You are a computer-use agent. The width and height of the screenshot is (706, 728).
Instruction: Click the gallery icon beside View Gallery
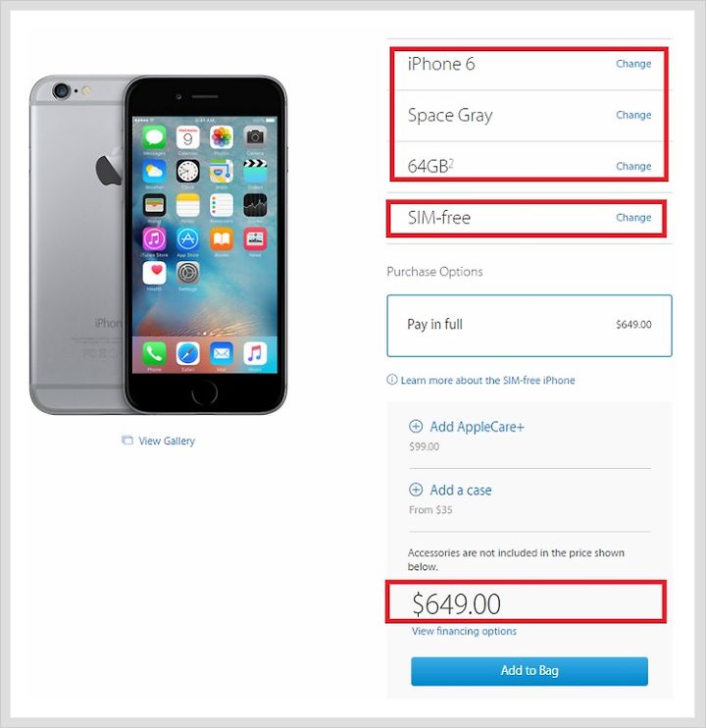127,441
